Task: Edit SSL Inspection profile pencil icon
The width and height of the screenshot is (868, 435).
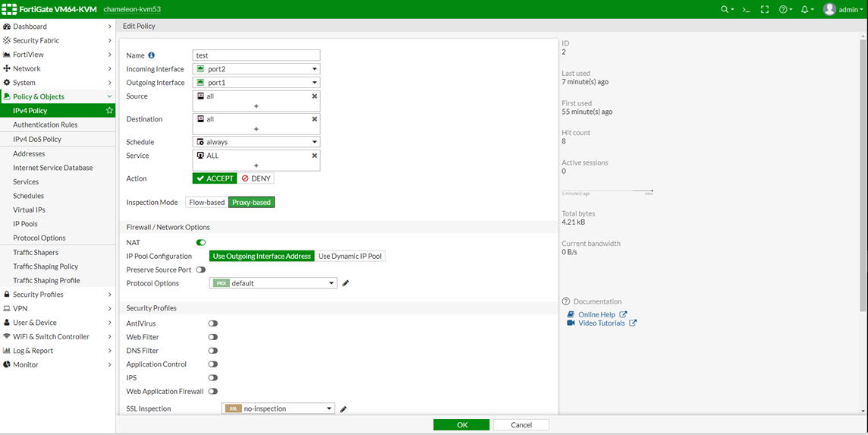Action: point(343,409)
